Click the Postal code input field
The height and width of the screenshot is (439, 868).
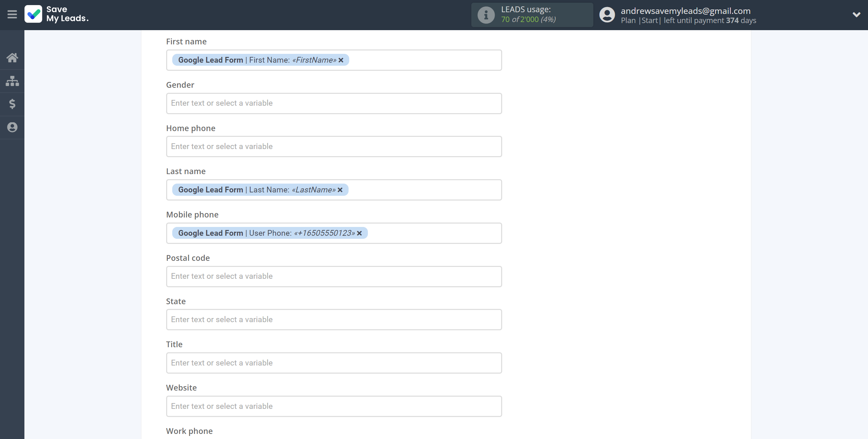point(334,276)
